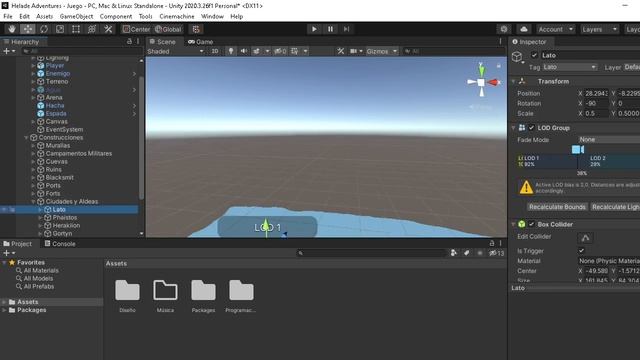Select the LOD 1 level bar

point(550,161)
